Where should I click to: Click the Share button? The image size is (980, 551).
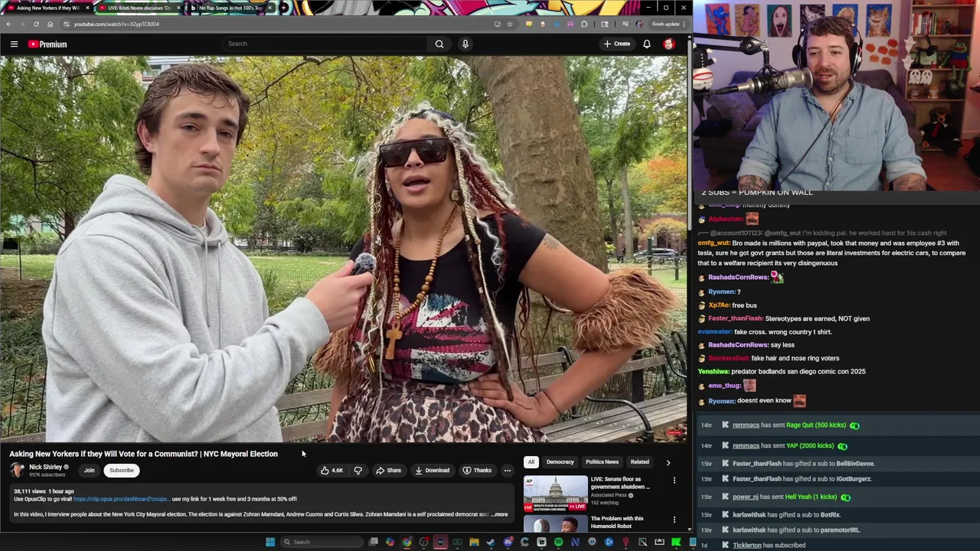click(x=388, y=471)
